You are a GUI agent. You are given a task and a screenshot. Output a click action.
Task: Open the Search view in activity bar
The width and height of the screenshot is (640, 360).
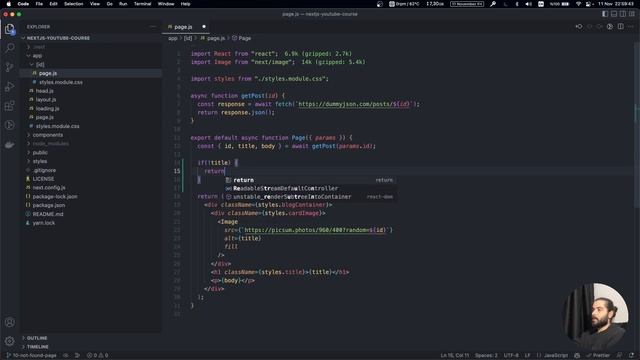(x=9, y=48)
